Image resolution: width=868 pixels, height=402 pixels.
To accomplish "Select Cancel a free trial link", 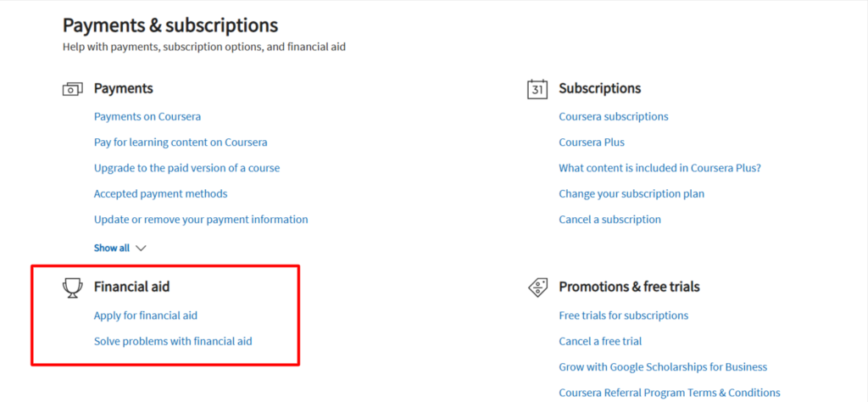I will (x=600, y=342).
